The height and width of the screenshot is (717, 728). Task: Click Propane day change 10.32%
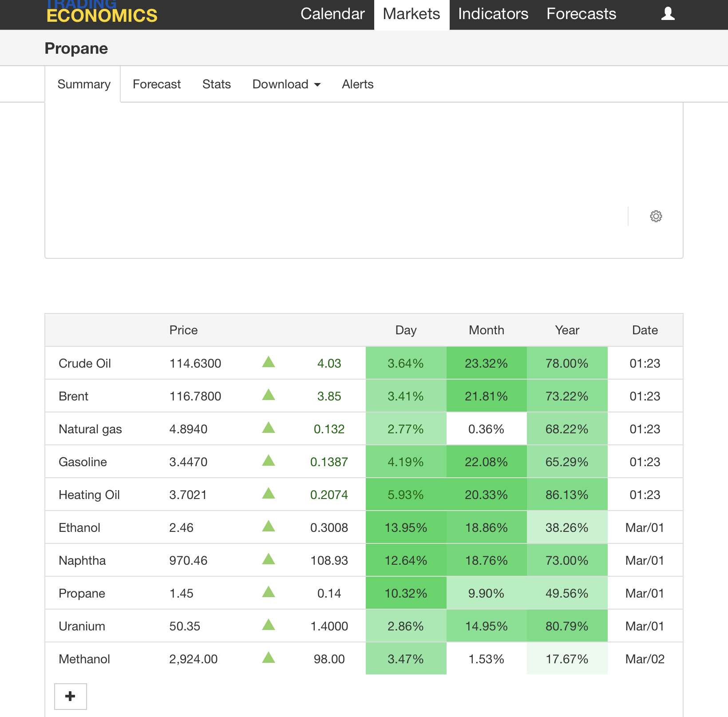[406, 594]
